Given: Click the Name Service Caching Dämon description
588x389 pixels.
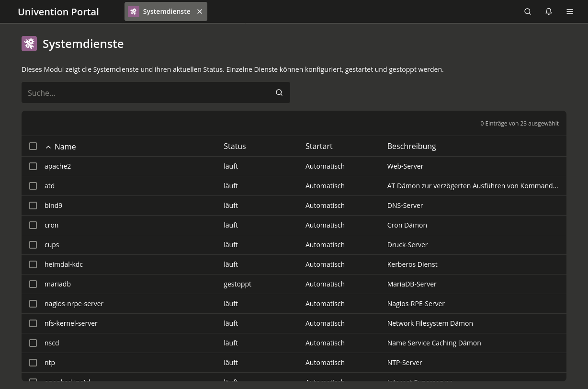Looking at the screenshot, I should 434,343.
